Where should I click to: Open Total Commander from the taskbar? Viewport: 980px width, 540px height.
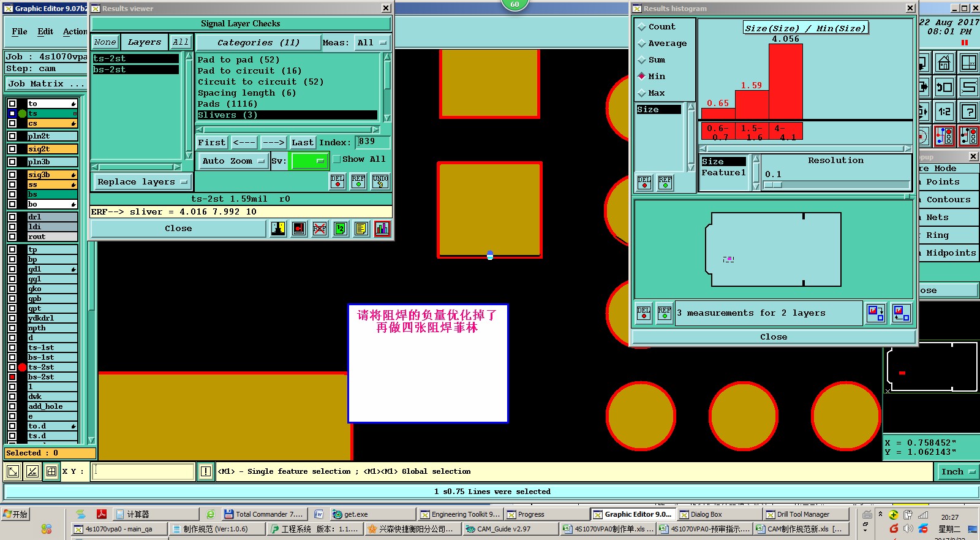tap(263, 514)
